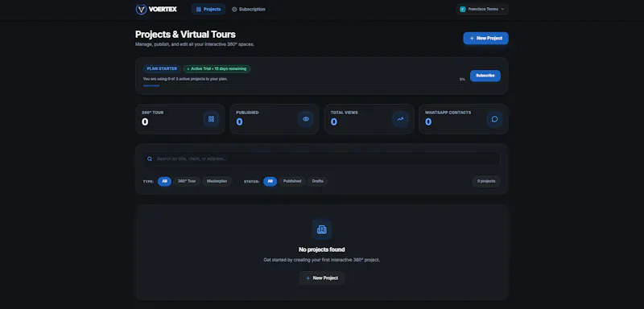
Task: Open the Projects tab
Action: [208, 9]
